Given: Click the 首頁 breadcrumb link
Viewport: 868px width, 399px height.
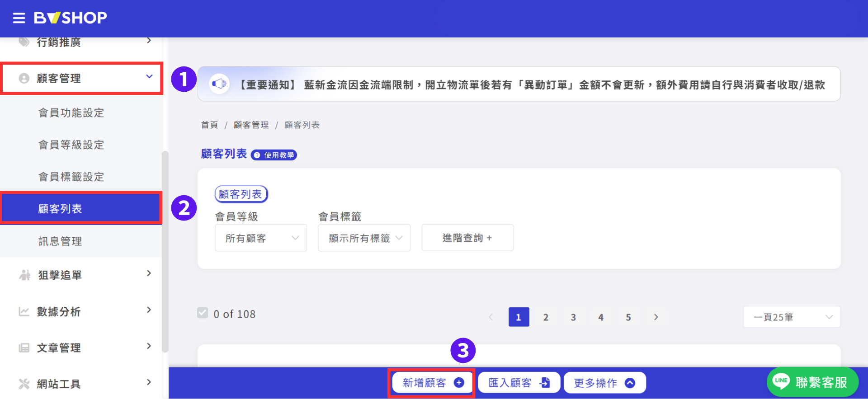Looking at the screenshot, I should coord(209,125).
